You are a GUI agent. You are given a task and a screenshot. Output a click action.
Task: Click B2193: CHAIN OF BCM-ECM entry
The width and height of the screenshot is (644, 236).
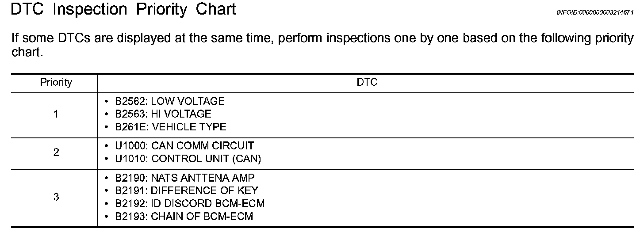pyautogui.click(x=184, y=217)
